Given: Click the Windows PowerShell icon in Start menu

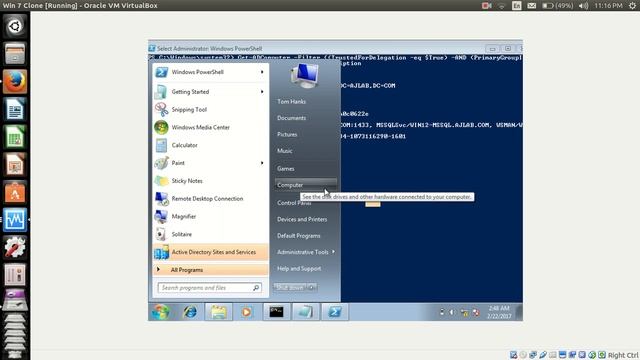Looking at the screenshot, I should coord(161,72).
